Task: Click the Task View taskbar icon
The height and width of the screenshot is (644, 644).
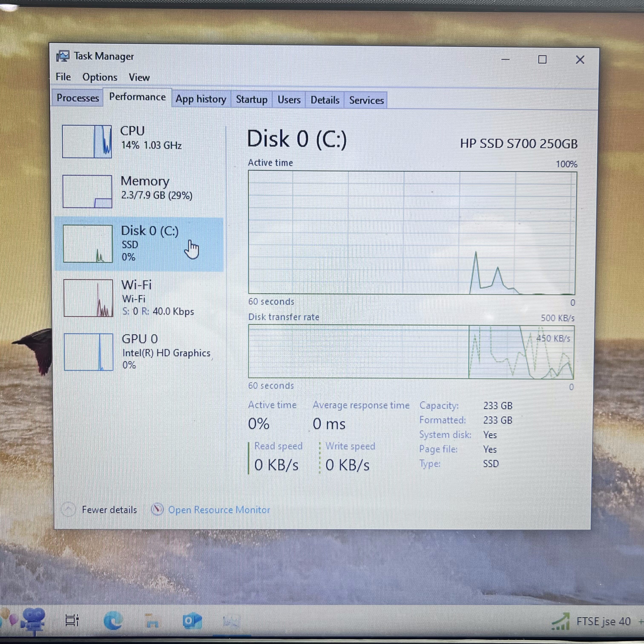Action: [72, 621]
